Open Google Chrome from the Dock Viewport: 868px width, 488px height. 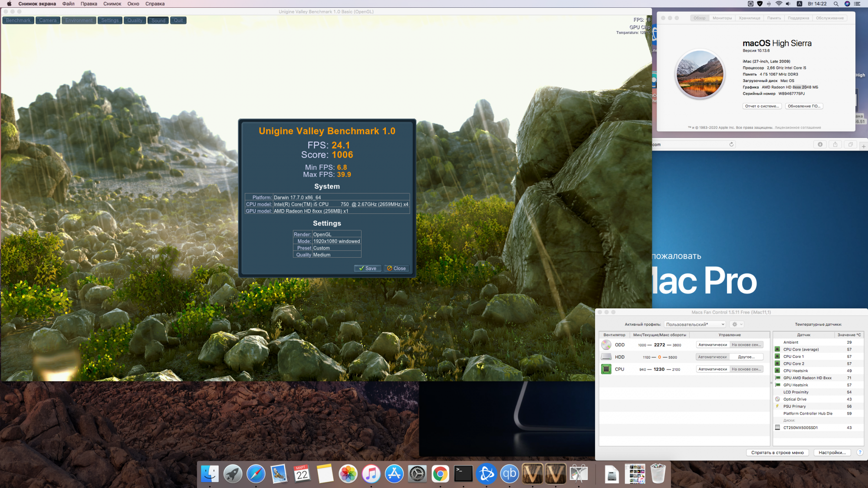point(440,474)
